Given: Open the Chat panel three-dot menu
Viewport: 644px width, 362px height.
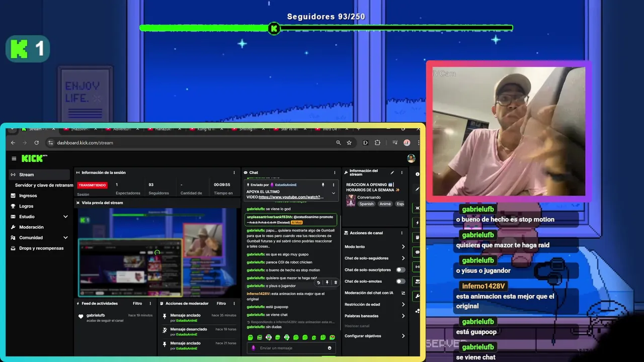Looking at the screenshot, I should coord(335,172).
